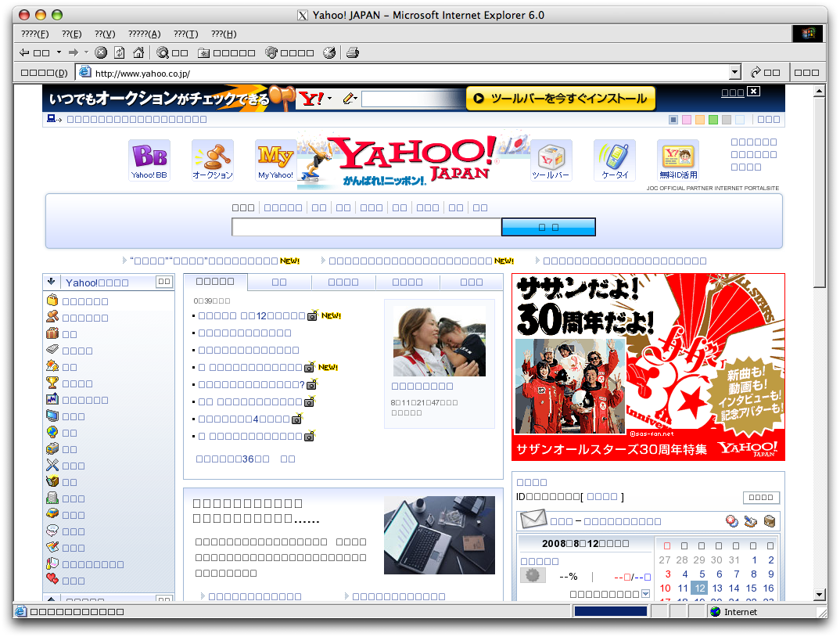Open the Forward button history dropdown arrow
The height and width of the screenshot is (637, 840).
coord(86,52)
